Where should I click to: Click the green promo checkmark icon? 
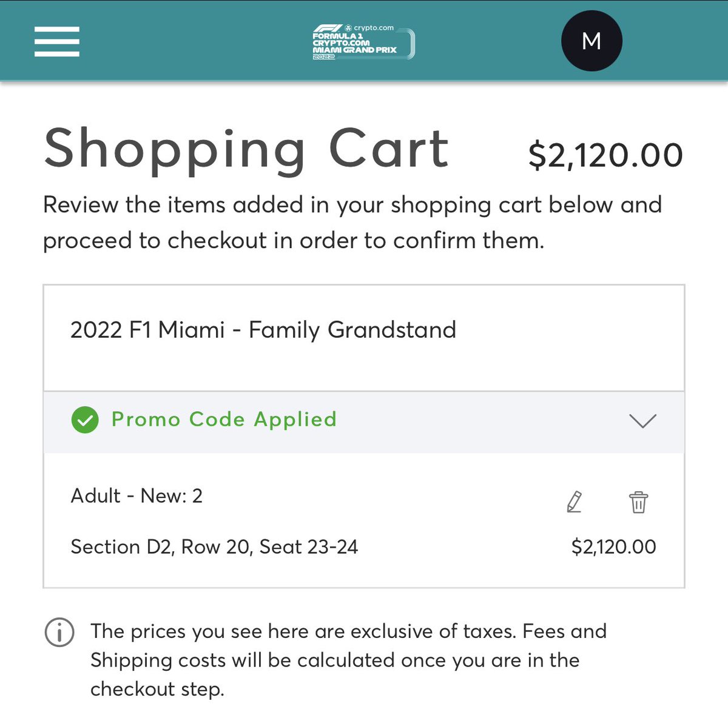[85, 420]
